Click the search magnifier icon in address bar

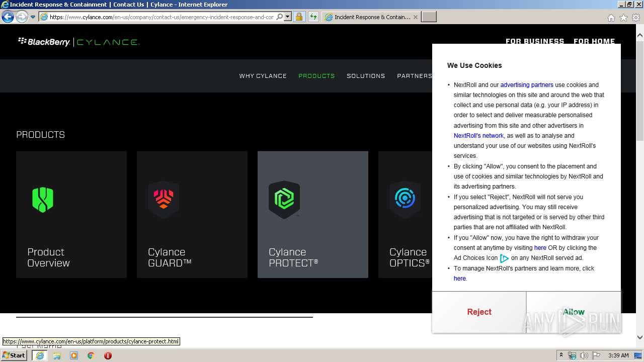pos(280,17)
